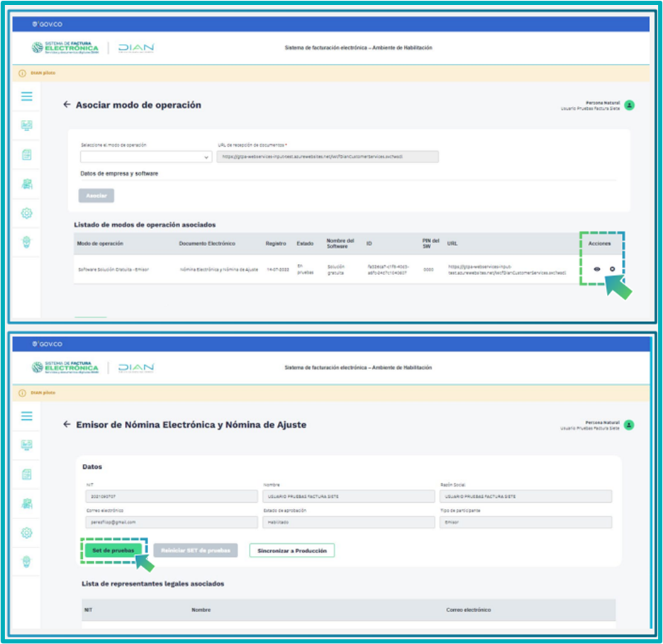Open hamburger menu on Asociar modo de operación page
Viewport: 663px width, 644px height.
[26, 96]
